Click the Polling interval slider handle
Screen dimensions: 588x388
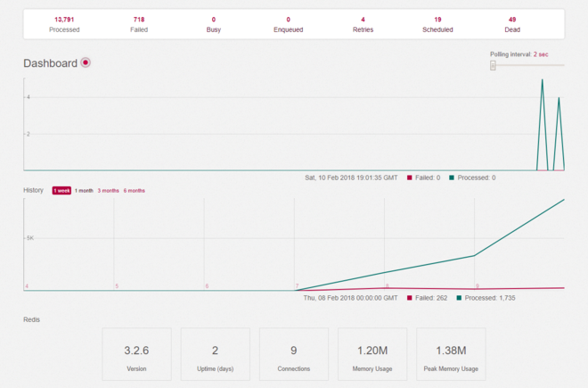click(493, 65)
